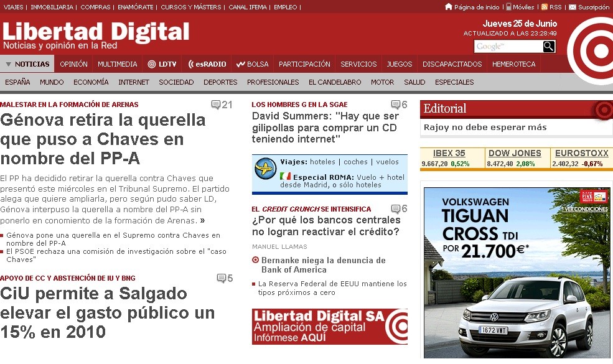Click the mobile phone icon for Móviles
Viewport: 613px width, 364px height.
508,7
